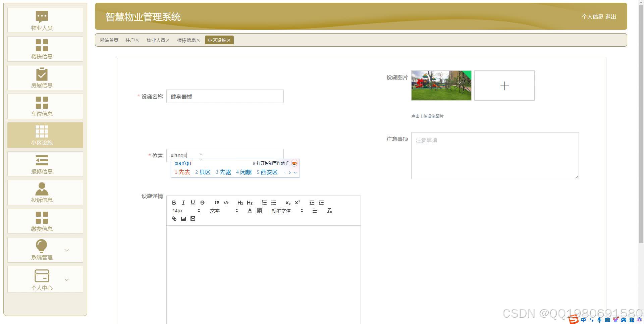The image size is (644, 324).
Task: Insert a blockquote in the details editor
Action: click(x=216, y=203)
